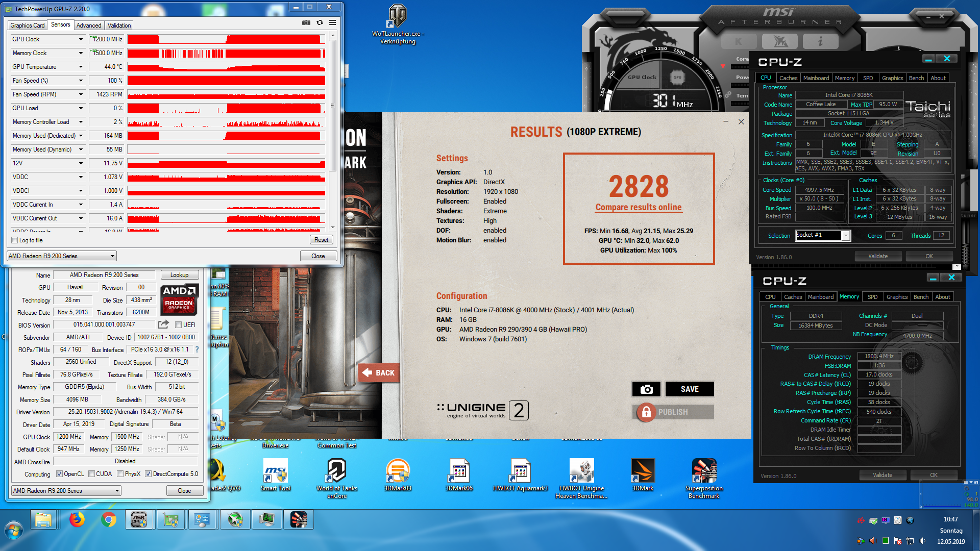Open the Caches tab in upper CPU-Z
980x551 pixels.
(x=788, y=78)
